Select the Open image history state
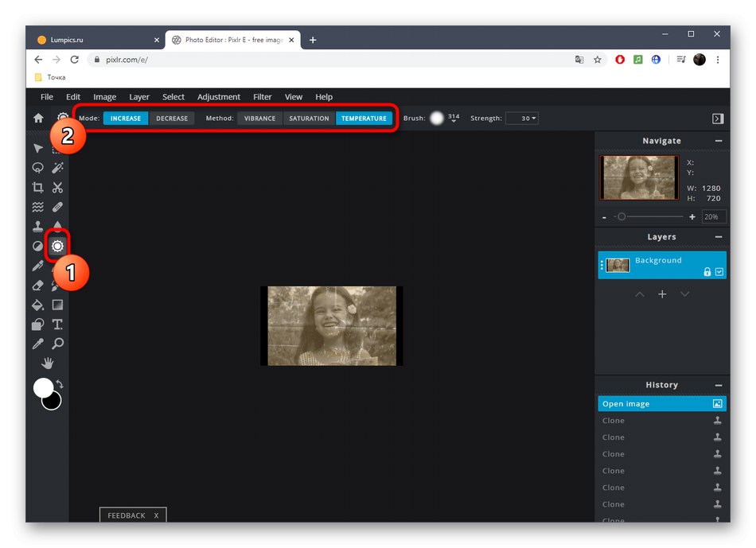756x548 pixels. [x=661, y=404]
